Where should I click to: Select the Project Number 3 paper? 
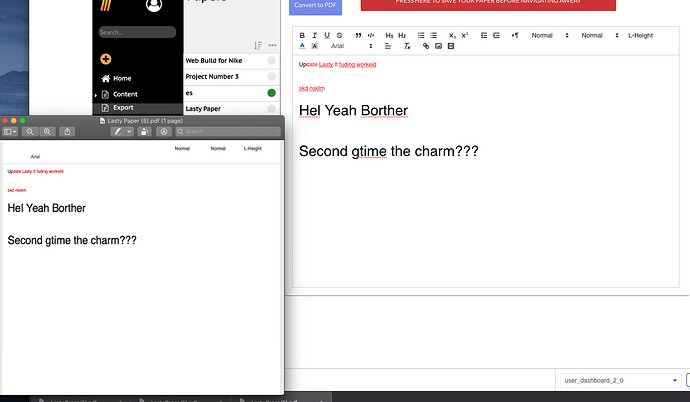tap(212, 77)
